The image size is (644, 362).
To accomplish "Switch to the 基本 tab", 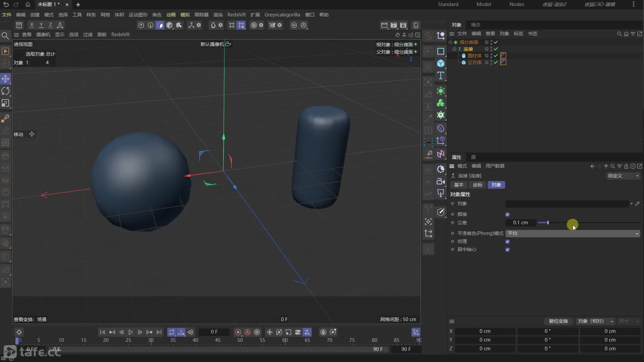I will [x=459, y=185].
